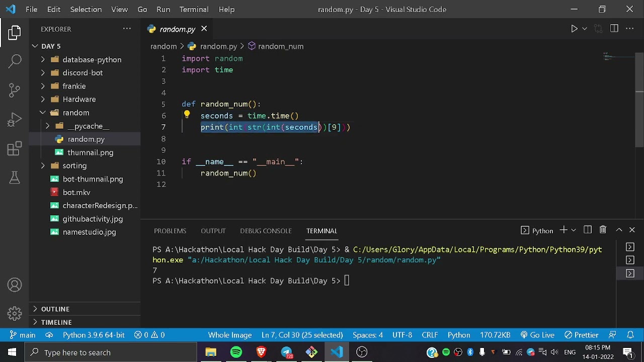This screenshot has height=362, width=644.
Task: Open the Manage gear menu
Action: (15, 313)
